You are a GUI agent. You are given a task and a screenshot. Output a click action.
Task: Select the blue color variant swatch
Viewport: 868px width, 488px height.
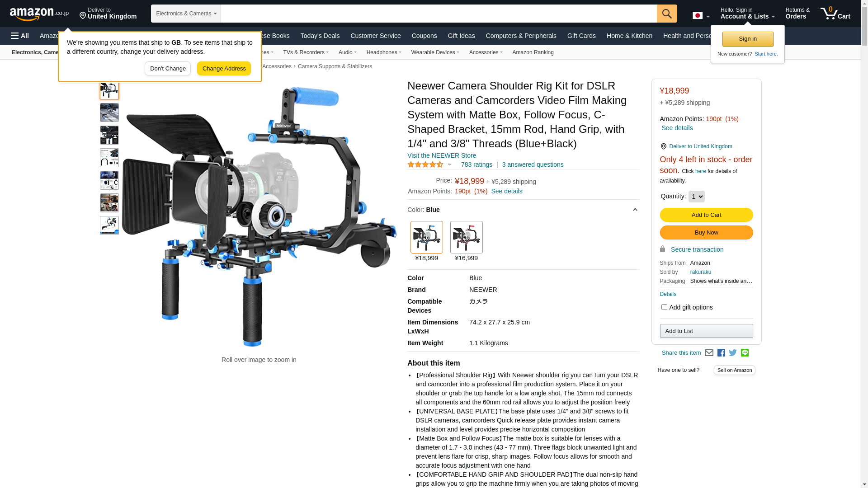click(x=426, y=237)
